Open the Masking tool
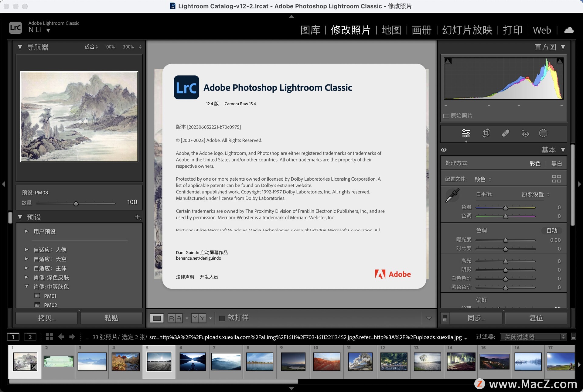Image resolution: width=583 pixels, height=392 pixels. (x=543, y=133)
